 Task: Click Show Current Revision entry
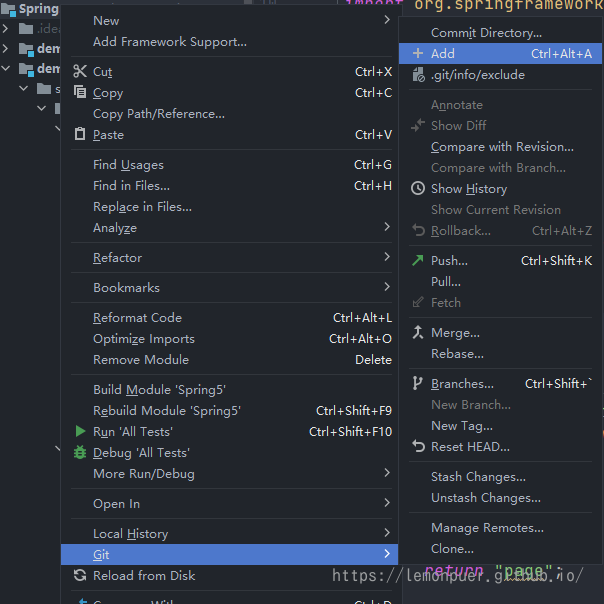click(500, 210)
